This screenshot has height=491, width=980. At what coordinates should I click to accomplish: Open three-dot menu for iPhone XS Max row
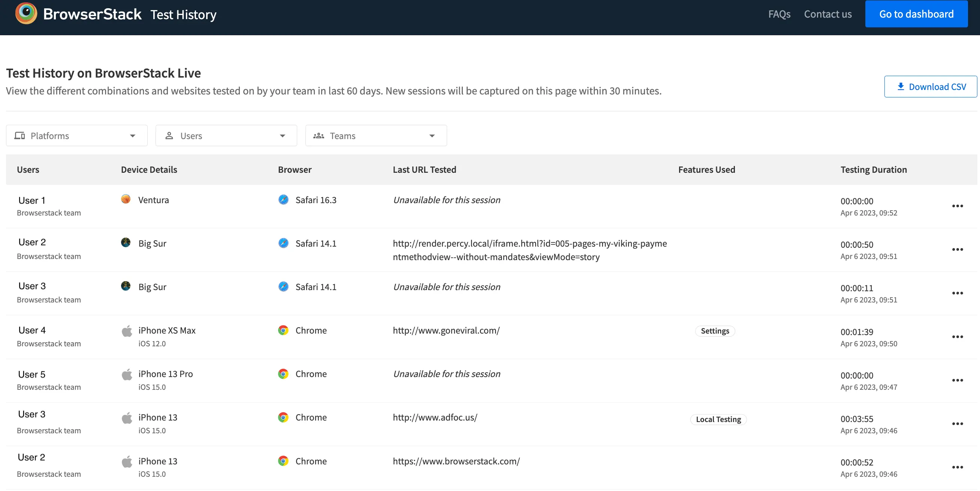(x=957, y=337)
